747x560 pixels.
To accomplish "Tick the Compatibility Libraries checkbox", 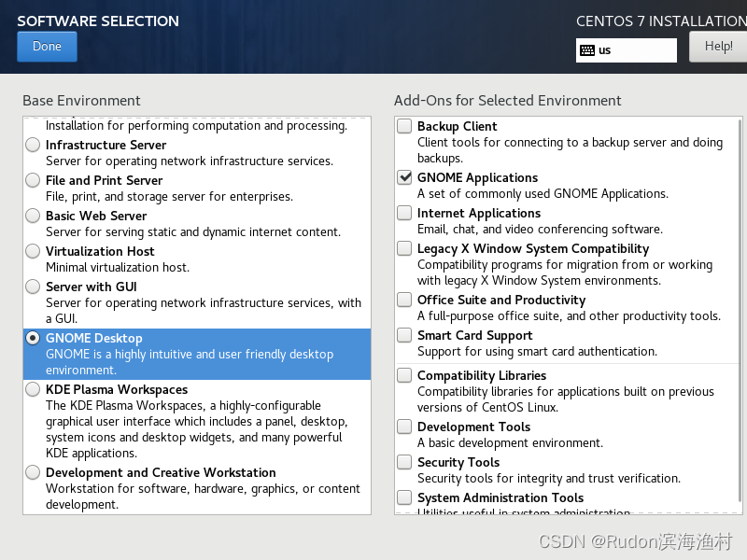I will pos(404,375).
